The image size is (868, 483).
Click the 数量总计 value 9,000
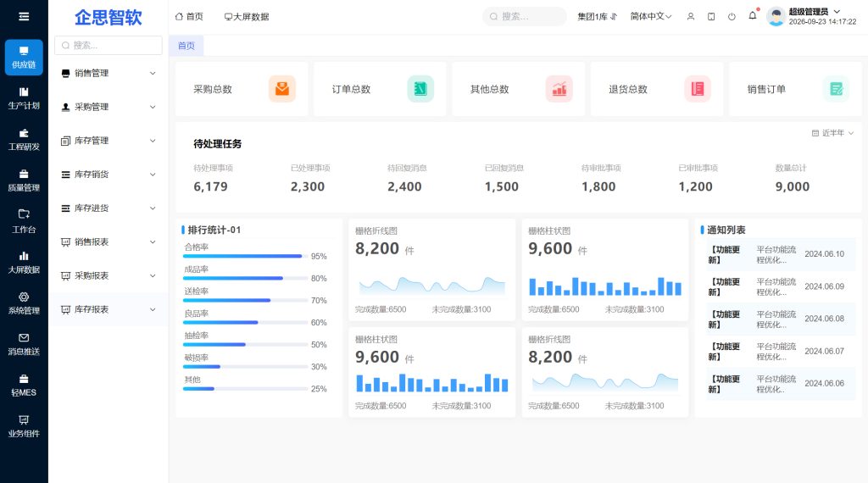click(x=793, y=187)
